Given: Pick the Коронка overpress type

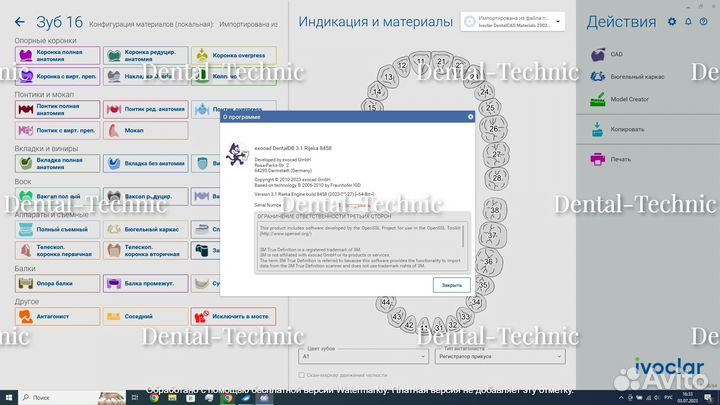Looking at the screenshot, I should point(234,56).
